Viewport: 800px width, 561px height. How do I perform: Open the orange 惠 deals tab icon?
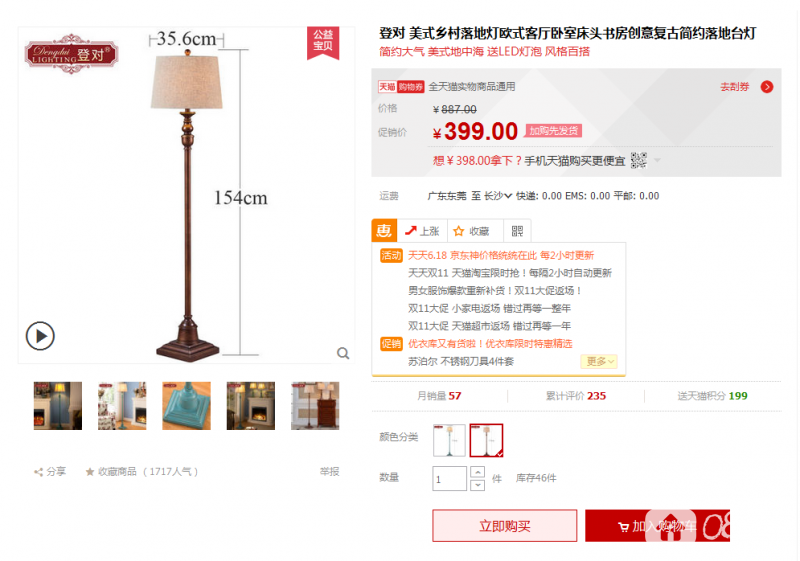pos(384,231)
